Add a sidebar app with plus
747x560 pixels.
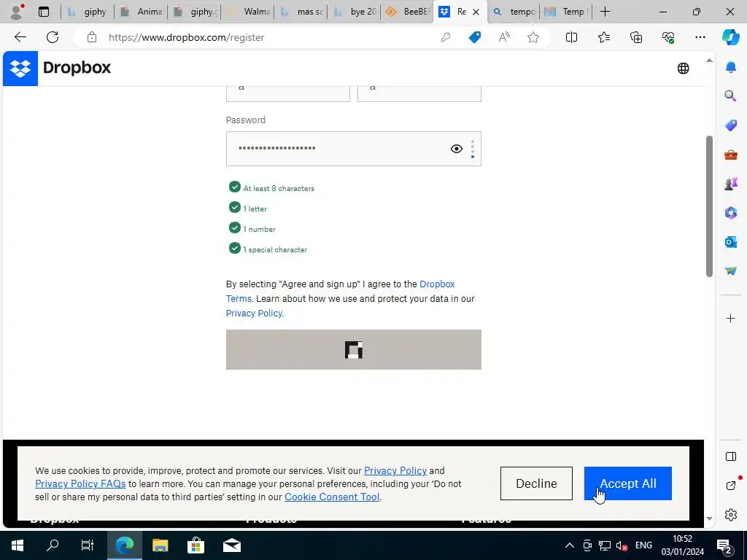[731, 318]
